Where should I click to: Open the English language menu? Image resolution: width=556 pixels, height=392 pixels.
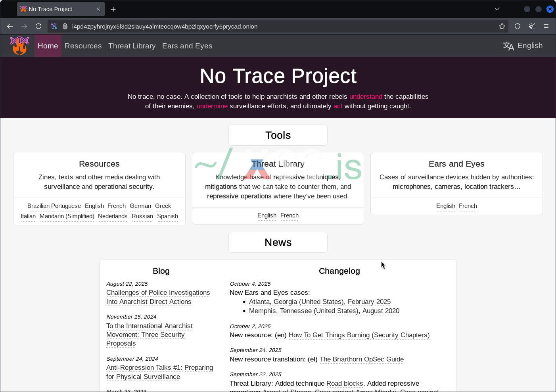(530, 46)
